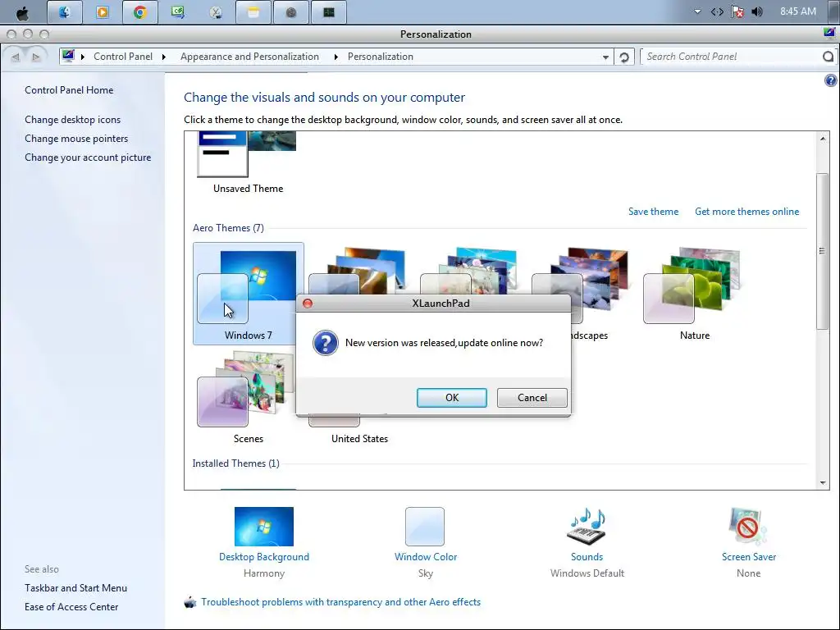Image resolution: width=840 pixels, height=630 pixels.
Task: Open the terminal monitor taskbar icon
Action: coord(328,12)
